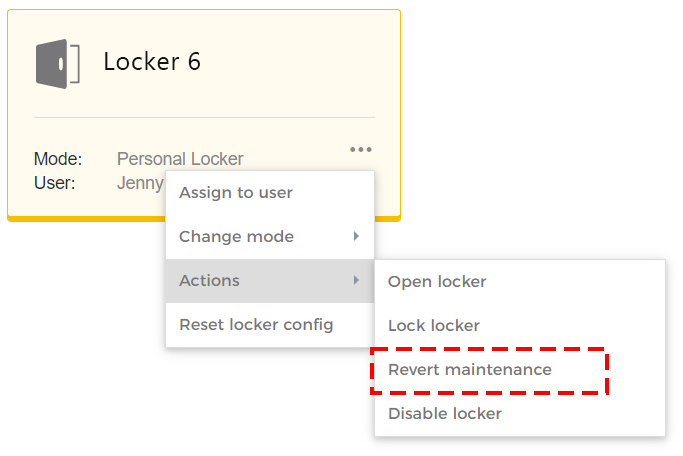Click the Personal Locker mode value
This screenshot has height=456, width=683.
pos(180,159)
